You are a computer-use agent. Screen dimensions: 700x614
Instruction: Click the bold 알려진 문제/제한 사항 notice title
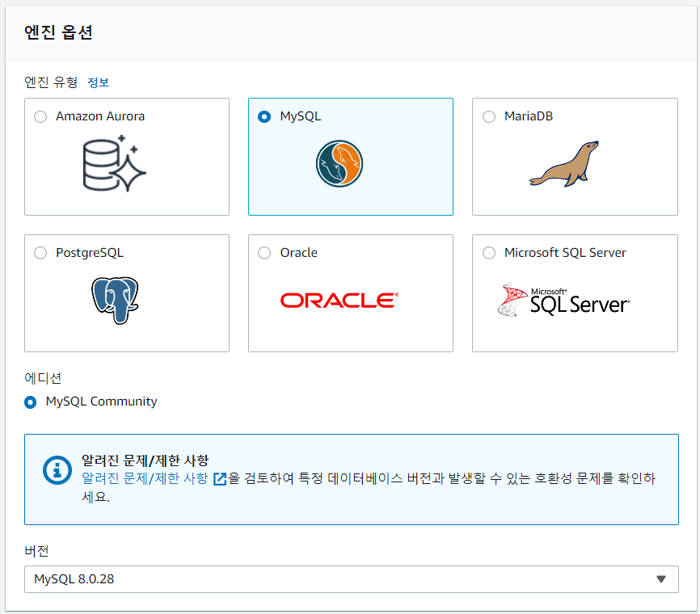pyautogui.click(x=145, y=460)
